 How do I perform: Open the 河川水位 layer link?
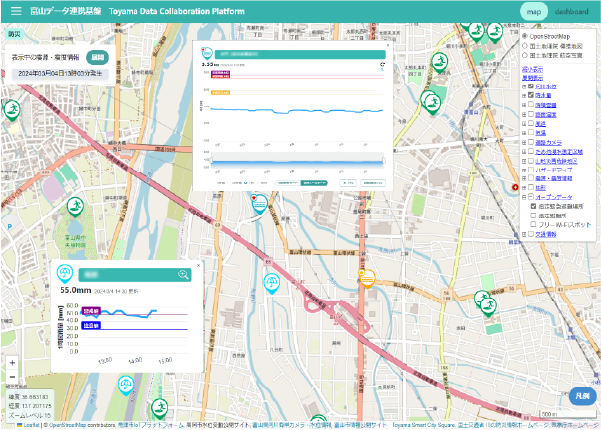546,87
